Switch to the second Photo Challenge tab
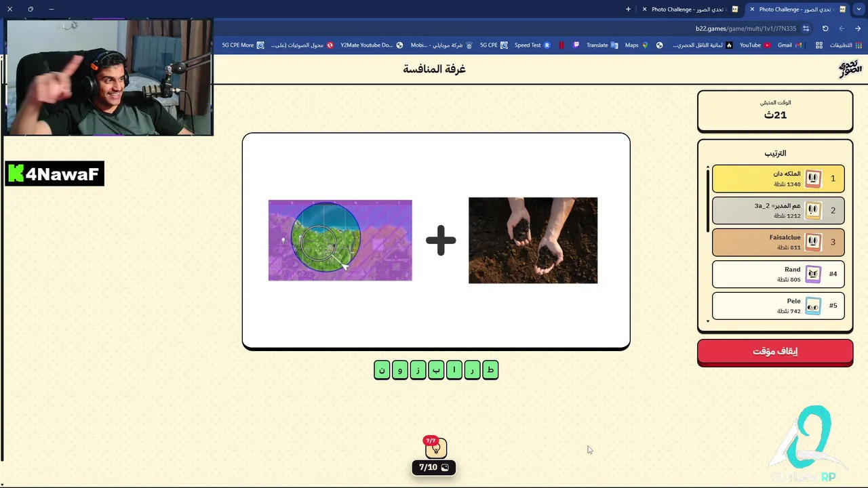Screen dimensions: 868x488 pos(690,9)
